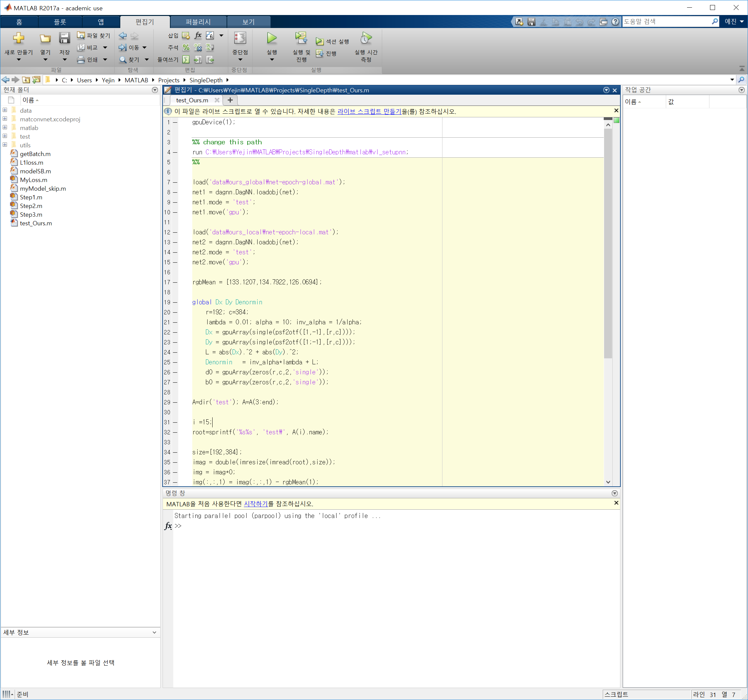Expand the utils folder tree node
This screenshot has width=748, height=700.
click(x=5, y=145)
